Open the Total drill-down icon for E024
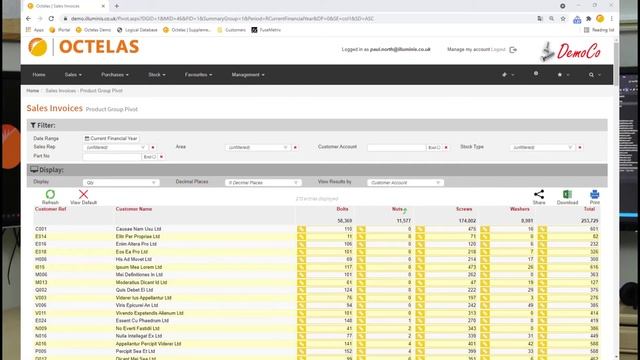Screen dimensions: 640x360 pos(542,320)
